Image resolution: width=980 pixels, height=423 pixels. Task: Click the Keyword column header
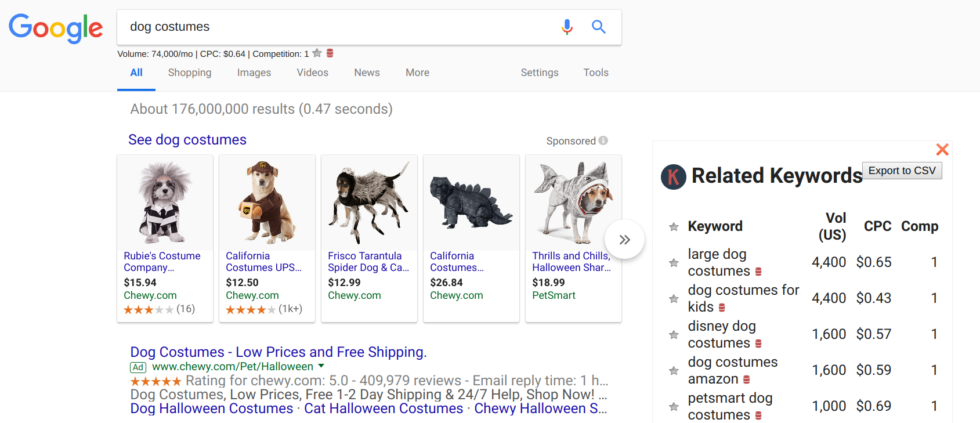[x=715, y=226]
